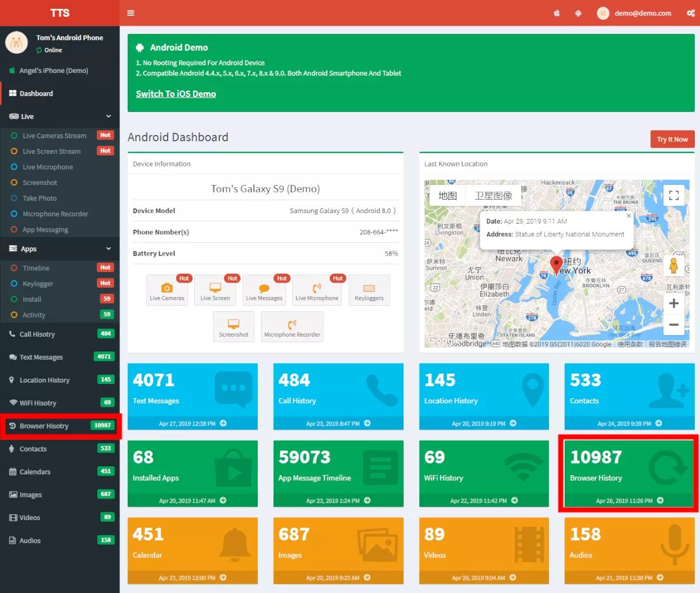Collapse the Live sidebar section

(60, 116)
